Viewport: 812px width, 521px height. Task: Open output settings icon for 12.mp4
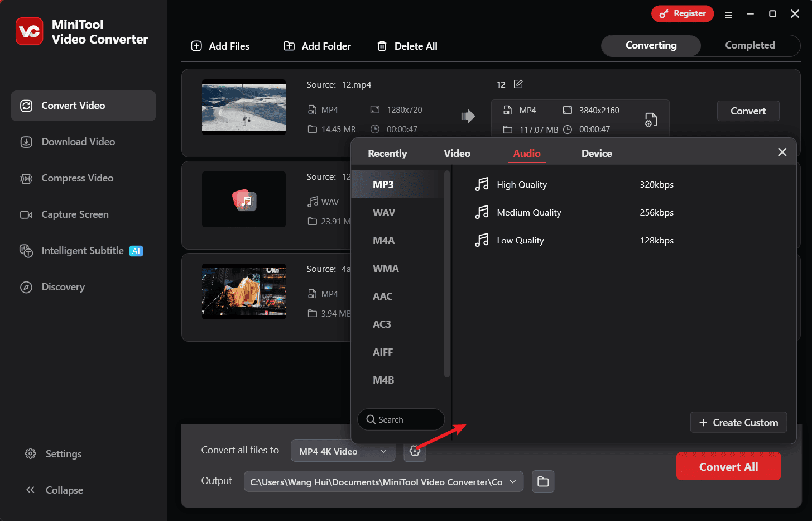[651, 120]
